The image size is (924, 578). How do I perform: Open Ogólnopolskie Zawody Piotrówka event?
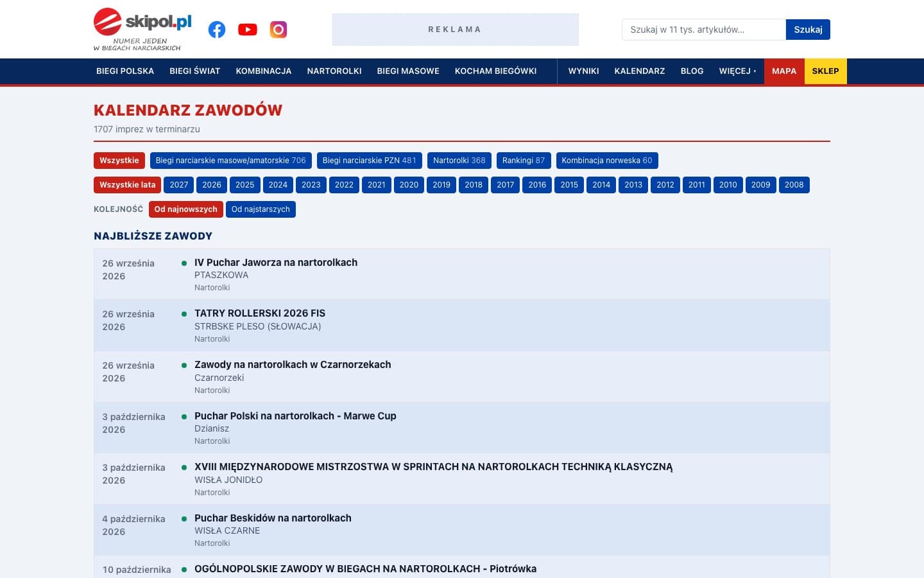pos(365,569)
